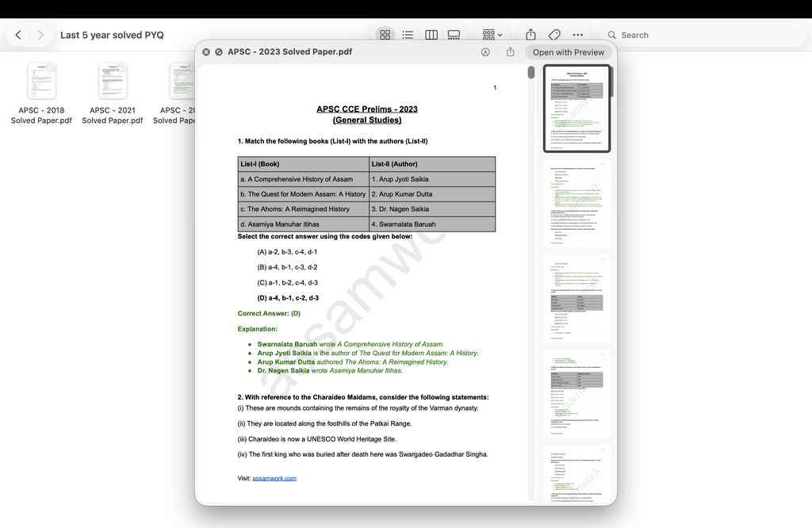The height and width of the screenshot is (528, 812).
Task: Select the third page thumbnail
Action: pos(576,299)
